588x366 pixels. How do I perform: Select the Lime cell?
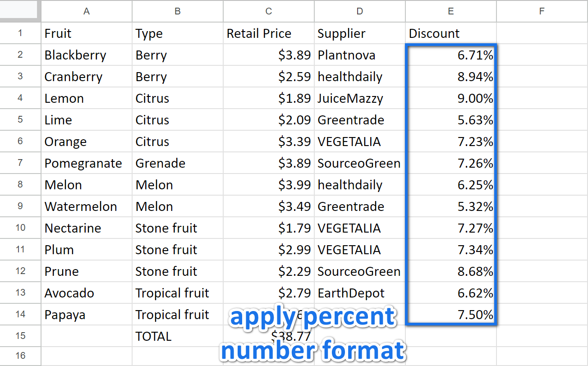pyautogui.click(x=87, y=120)
